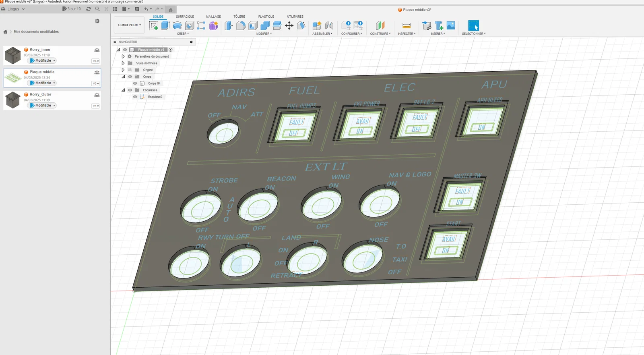Select the Construct plane tool
Viewport: 644px width, 355px height.
[380, 26]
